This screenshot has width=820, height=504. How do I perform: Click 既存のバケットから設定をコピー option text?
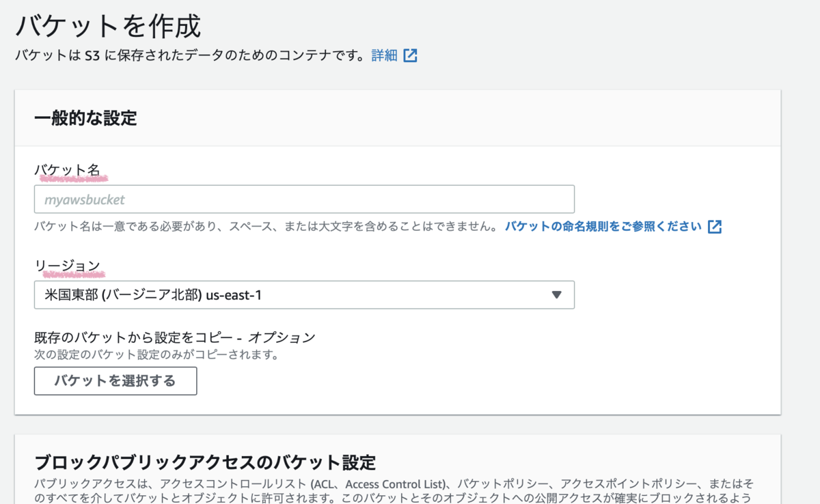(x=175, y=336)
